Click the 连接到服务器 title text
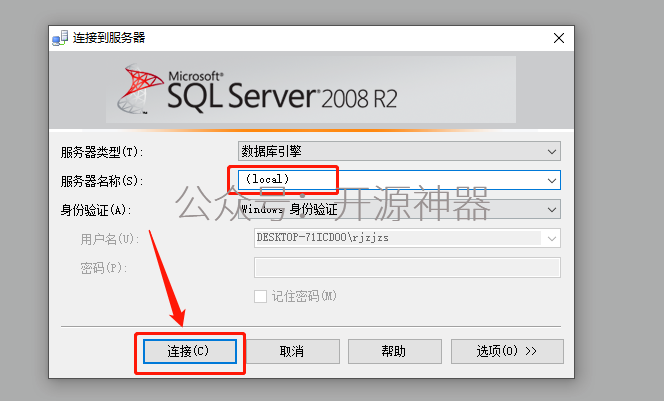 (x=109, y=38)
